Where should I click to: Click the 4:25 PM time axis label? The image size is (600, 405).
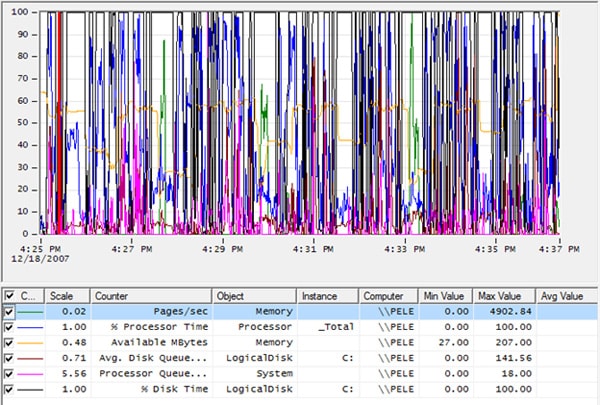point(41,249)
